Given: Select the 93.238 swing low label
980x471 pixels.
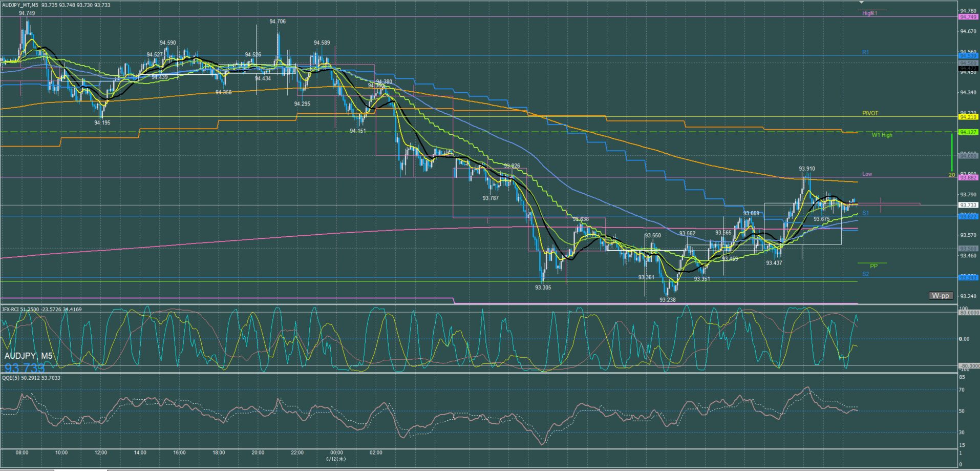Looking at the screenshot, I should click(668, 300).
